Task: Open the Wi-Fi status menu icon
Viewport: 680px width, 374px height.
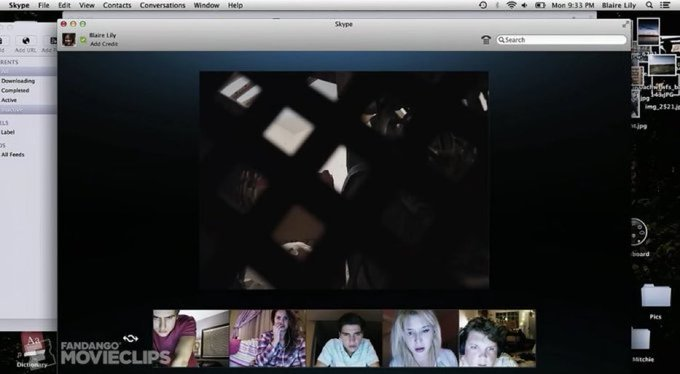Action: click(512, 5)
